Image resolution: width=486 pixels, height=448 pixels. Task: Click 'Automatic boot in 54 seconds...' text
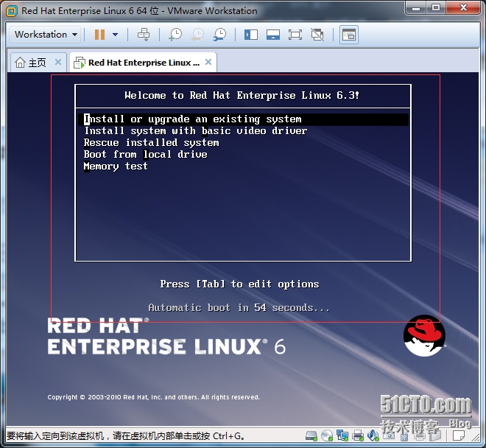pyautogui.click(x=239, y=307)
